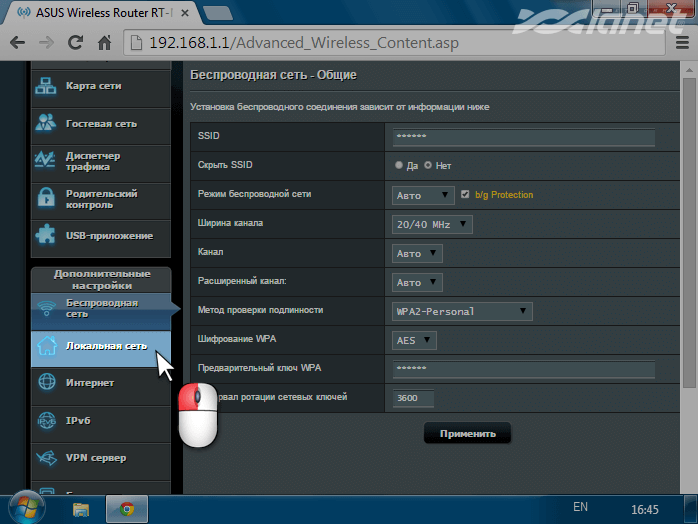Toggle the b/g Protection checkbox
Screen dimensions: 698x524
(x=465, y=195)
